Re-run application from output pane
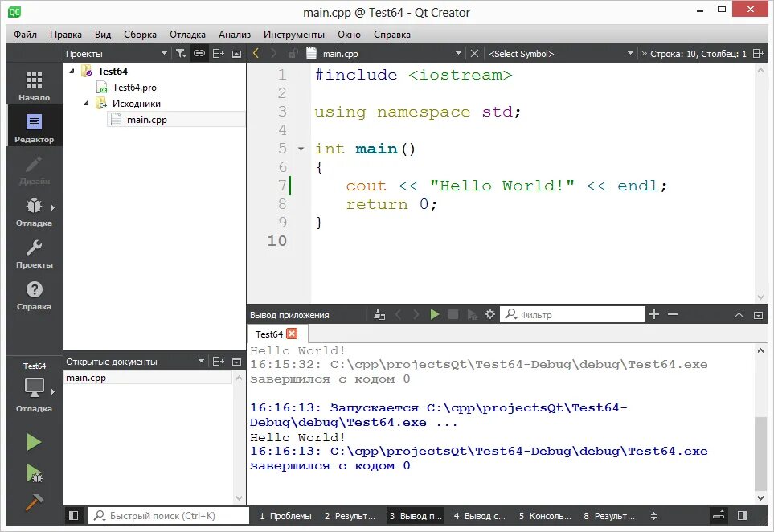774x532 pixels. pos(434,314)
